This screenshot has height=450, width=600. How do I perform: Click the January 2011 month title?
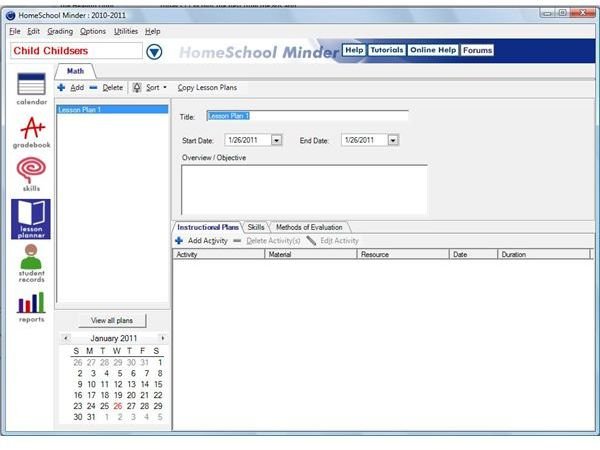114,338
